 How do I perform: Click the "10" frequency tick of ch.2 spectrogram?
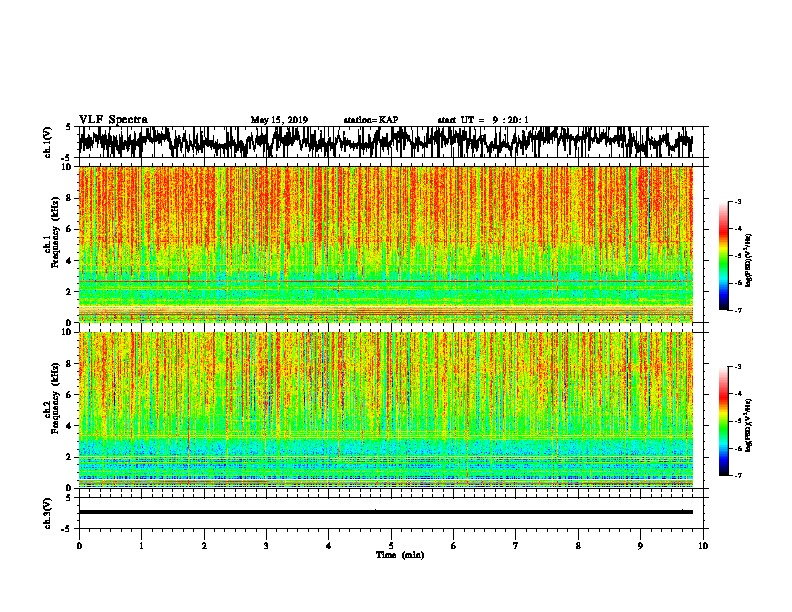[x=69, y=332]
